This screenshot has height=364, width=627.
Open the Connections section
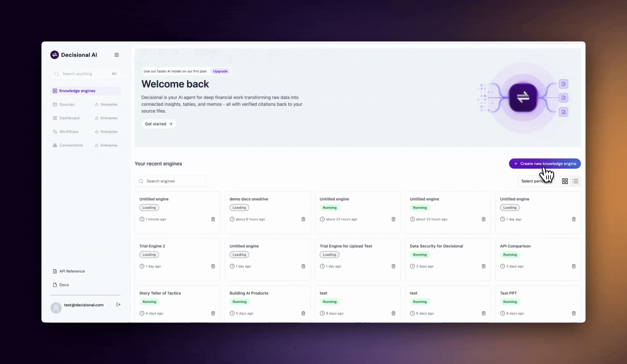click(71, 145)
